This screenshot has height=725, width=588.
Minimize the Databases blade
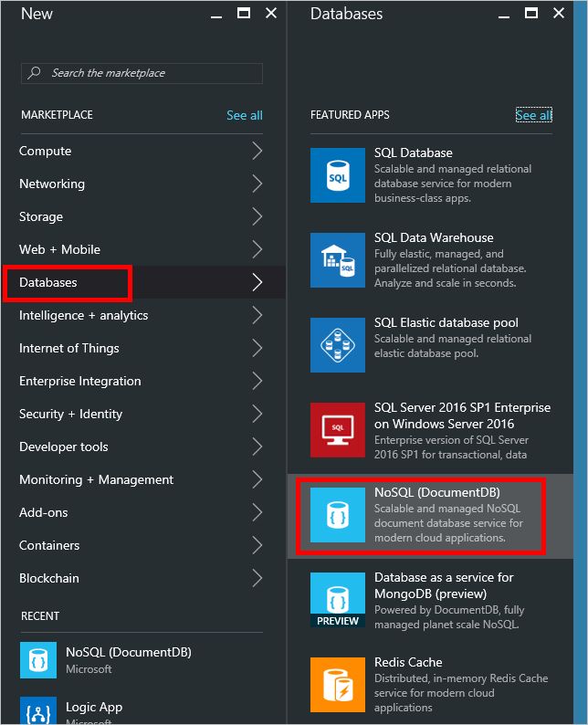[504, 16]
